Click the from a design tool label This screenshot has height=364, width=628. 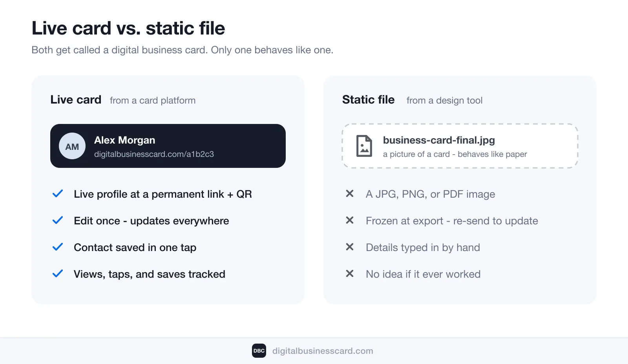444,100
